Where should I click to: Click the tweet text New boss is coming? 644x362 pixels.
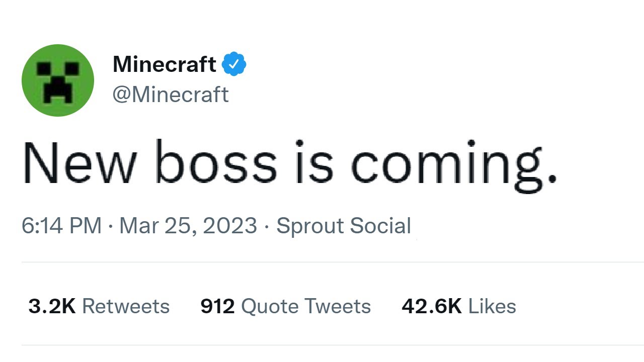292,163
